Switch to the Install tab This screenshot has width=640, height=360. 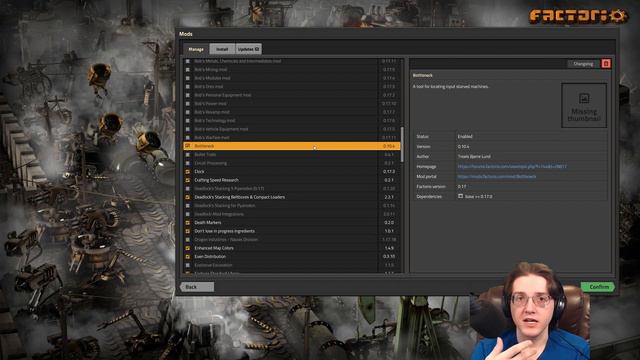tap(222, 49)
